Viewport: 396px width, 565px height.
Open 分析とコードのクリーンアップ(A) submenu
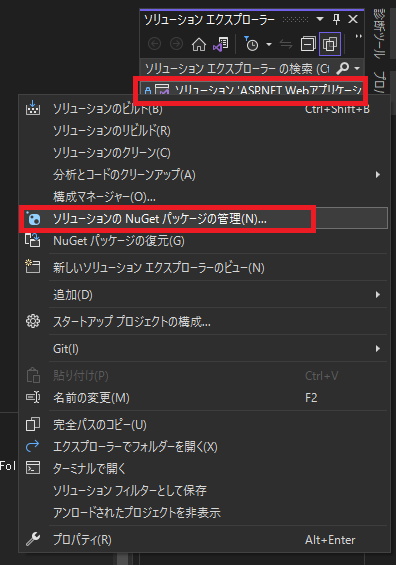[205, 175]
